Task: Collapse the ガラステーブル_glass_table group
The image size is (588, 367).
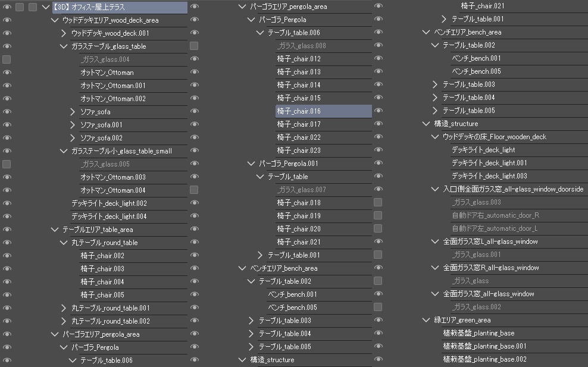Action: [x=64, y=46]
